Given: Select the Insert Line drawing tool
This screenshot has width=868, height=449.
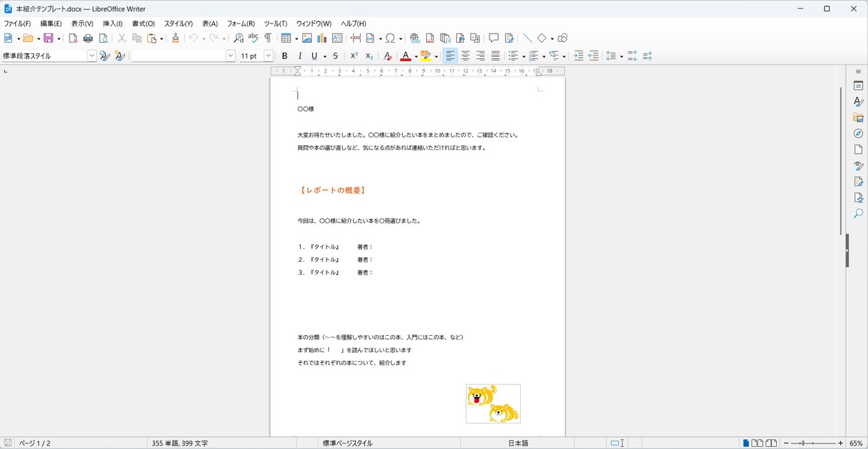Looking at the screenshot, I should (527, 38).
